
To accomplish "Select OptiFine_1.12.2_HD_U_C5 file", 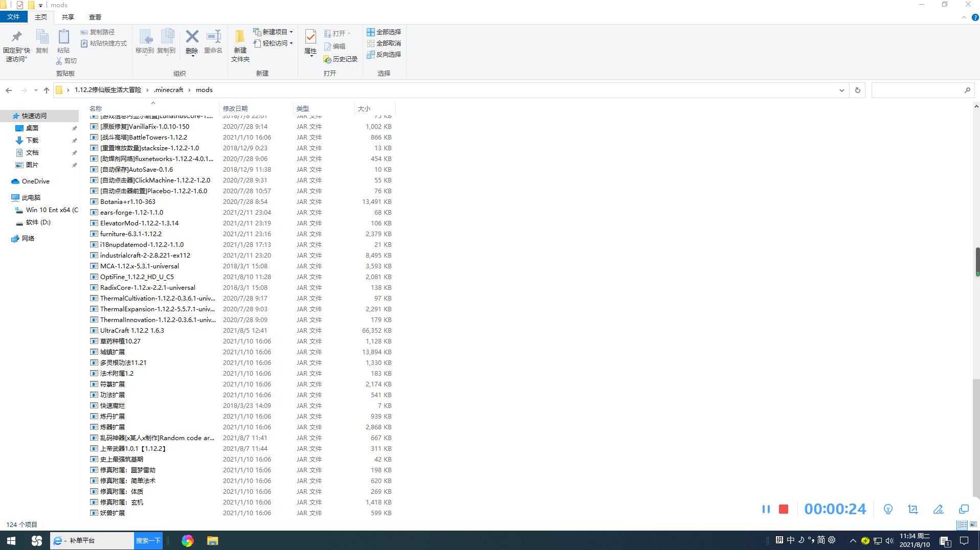I will (137, 277).
